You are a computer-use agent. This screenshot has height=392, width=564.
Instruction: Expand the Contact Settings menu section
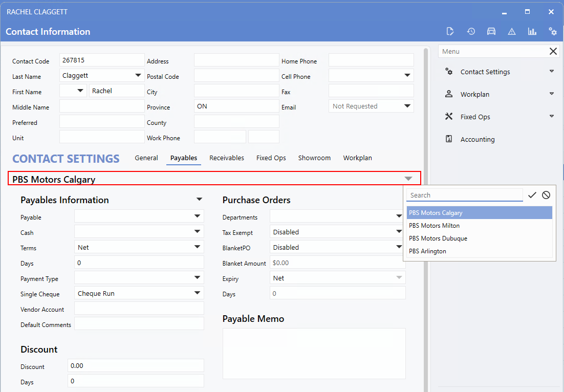tap(551, 71)
